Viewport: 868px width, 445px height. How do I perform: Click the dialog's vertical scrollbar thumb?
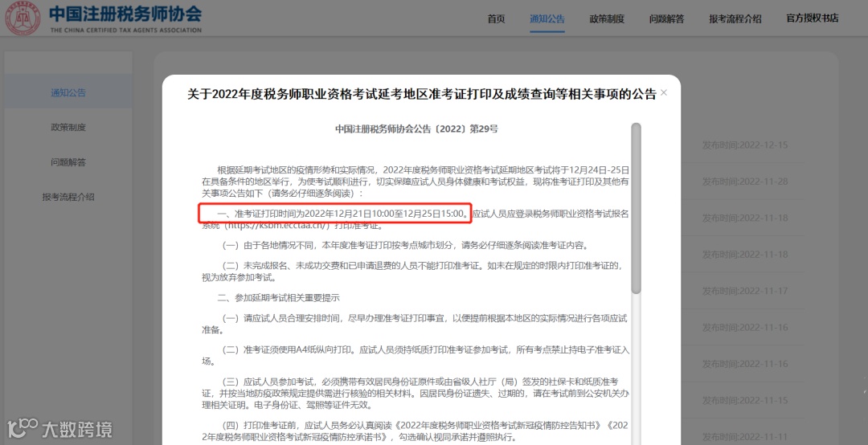pyautogui.click(x=636, y=207)
